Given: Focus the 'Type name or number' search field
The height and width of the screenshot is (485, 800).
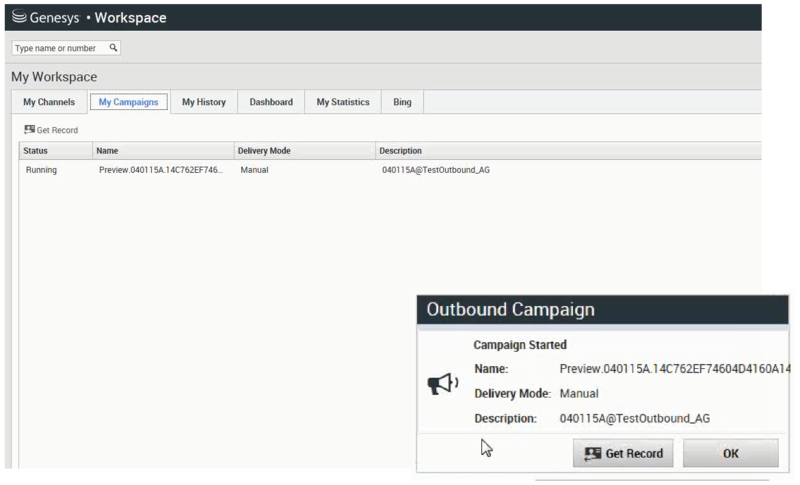Looking at the screenshot, I should [66, 48].
